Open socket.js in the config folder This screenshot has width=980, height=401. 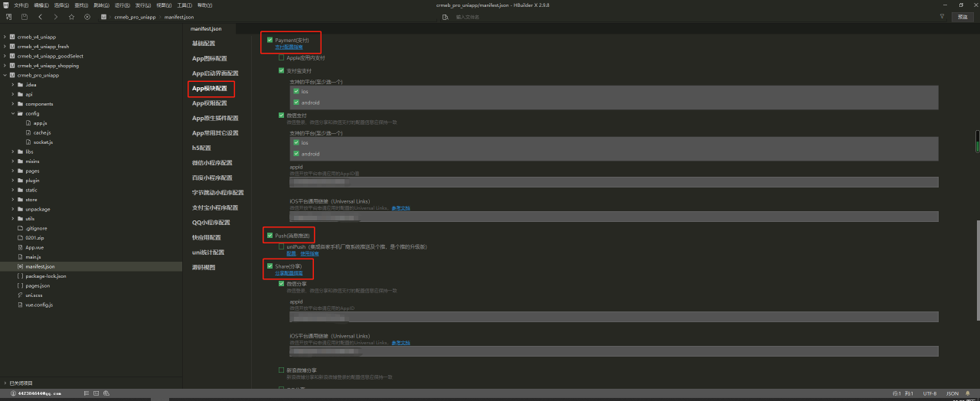[x=43, y=142]
